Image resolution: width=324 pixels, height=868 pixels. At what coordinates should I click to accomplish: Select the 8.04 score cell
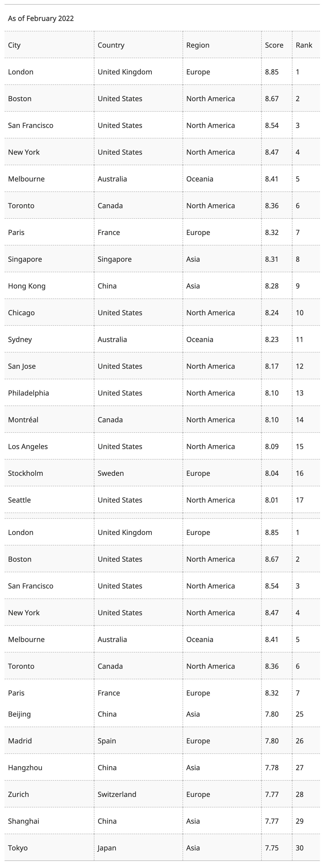(272, 473)
